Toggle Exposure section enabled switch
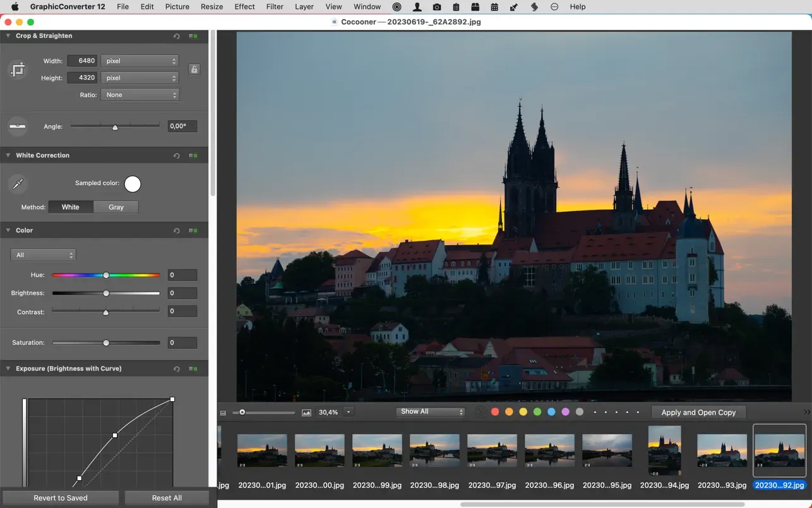 click(193, 369)
